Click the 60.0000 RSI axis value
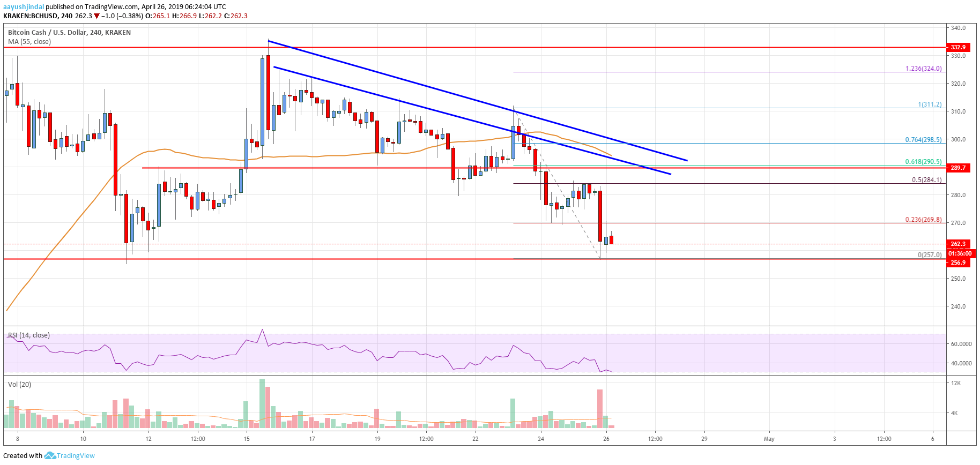This screenshot has height=465, width=980. point(961,344)
